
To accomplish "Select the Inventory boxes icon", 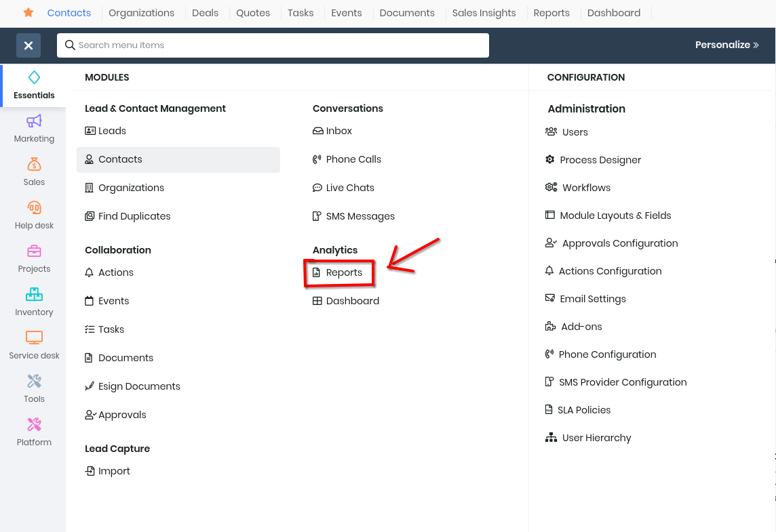I will [34, 295].
